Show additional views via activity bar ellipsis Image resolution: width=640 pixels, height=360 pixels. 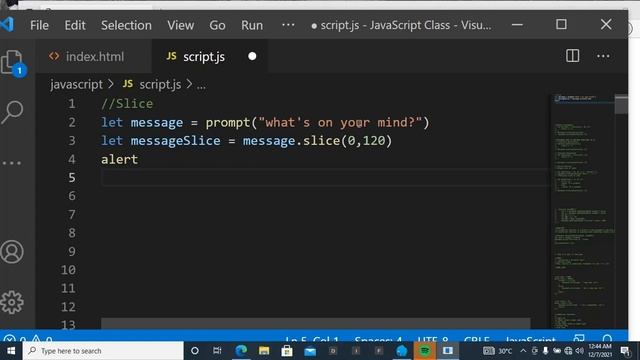[x=12, y=163]
